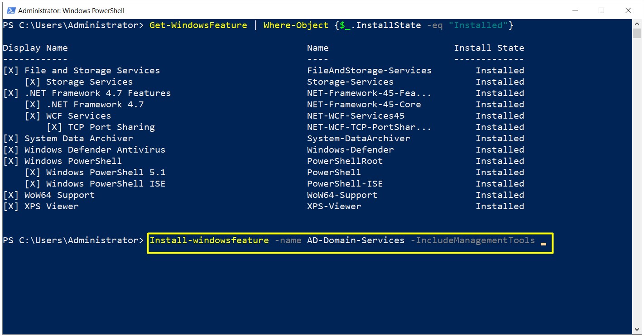Image resolution: width=644 pixels, height=336 pixels.
Task: Click 'NET-WCF-TCP-PortShar...' in the Name column
Action: 369,127
